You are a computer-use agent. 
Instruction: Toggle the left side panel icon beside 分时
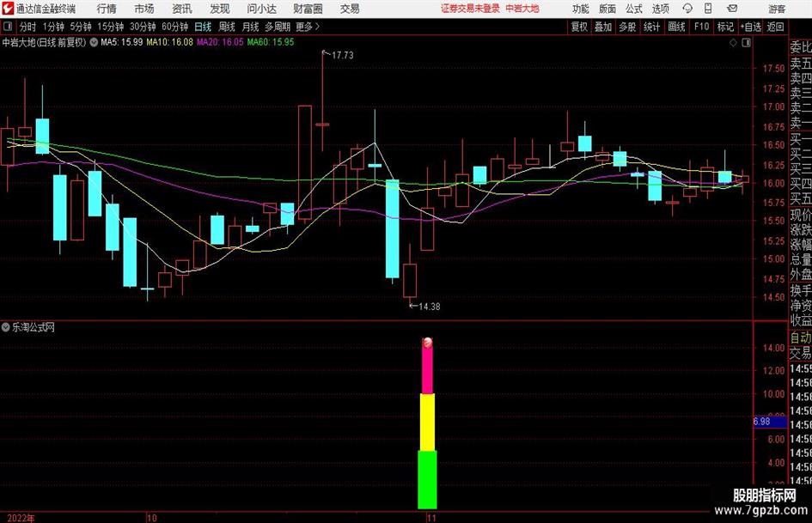click(x=7, y=27)
